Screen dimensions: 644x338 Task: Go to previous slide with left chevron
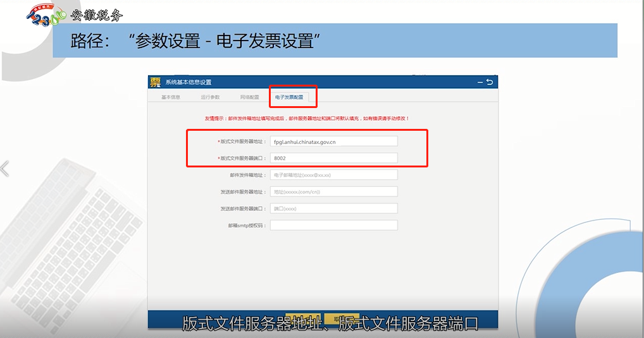pyautogui.click(x=5, y=169)
